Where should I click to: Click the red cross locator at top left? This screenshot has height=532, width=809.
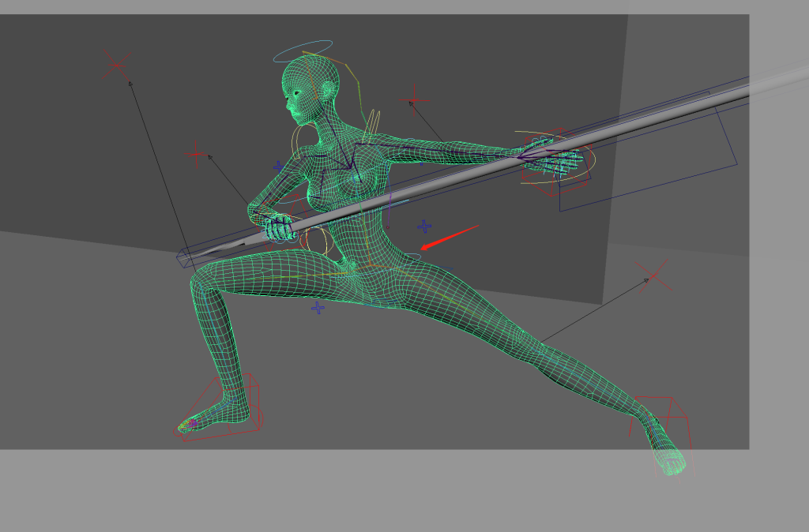click(x=115, y=66)
